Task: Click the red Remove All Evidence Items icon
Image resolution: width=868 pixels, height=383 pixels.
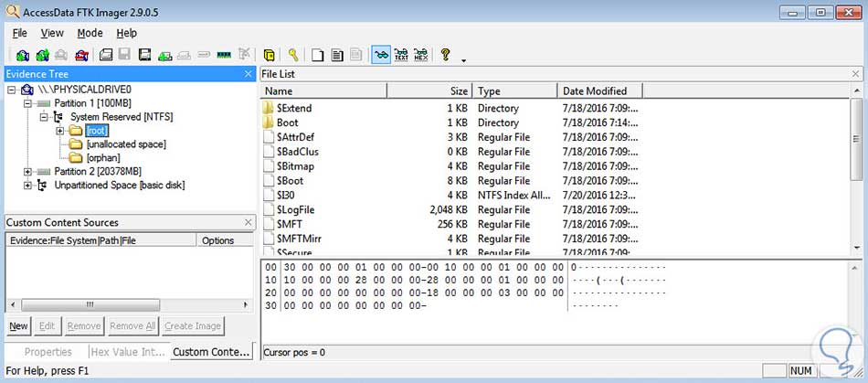Action: coord(82,55)
